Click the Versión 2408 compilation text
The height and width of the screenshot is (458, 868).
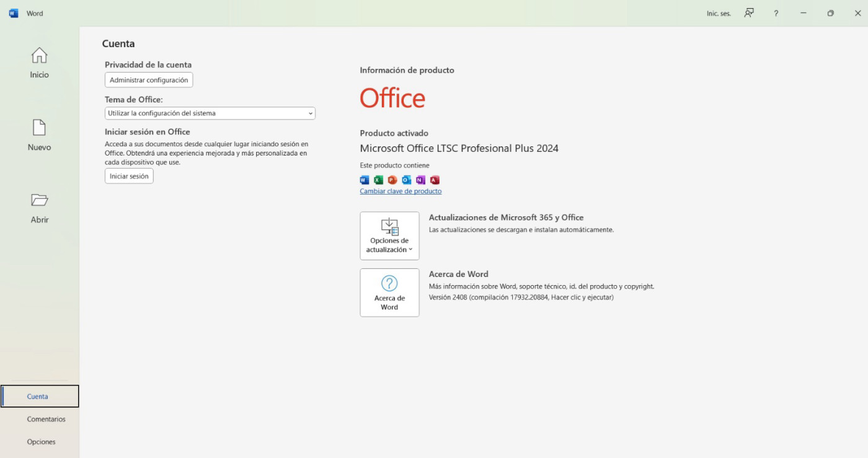point(521,297)
